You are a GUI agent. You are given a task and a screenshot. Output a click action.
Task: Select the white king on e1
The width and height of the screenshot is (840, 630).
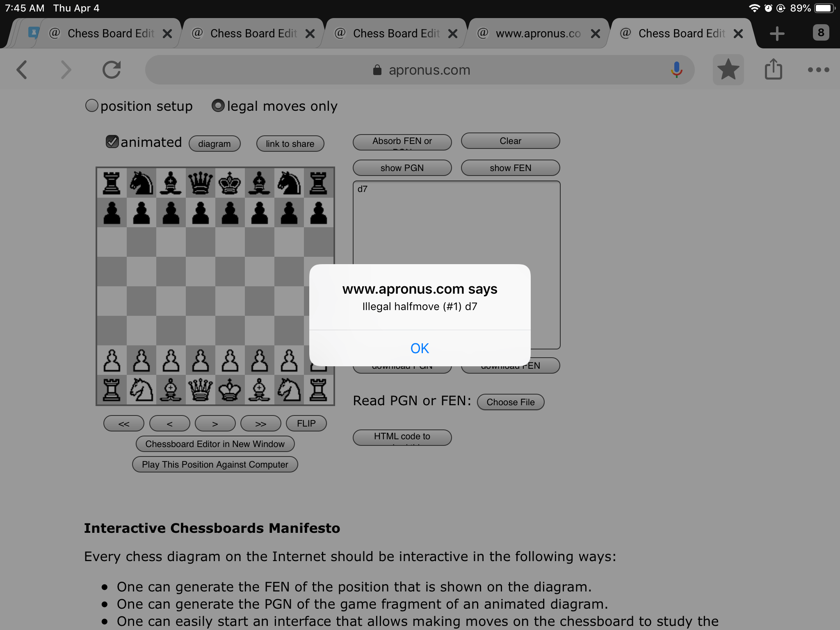click(230, 390)
